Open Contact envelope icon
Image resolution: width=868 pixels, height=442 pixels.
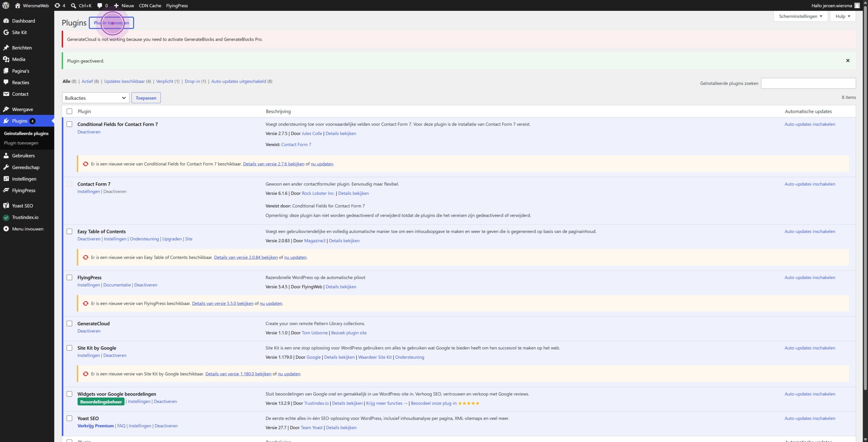[6, 94]
